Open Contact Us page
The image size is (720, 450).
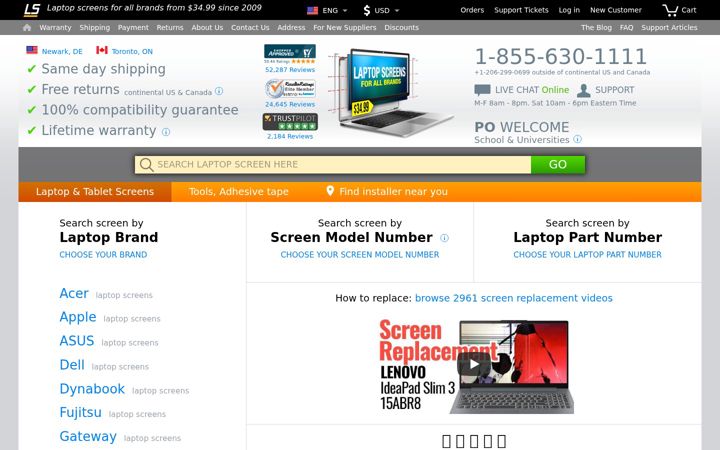[x=250, y=28]
